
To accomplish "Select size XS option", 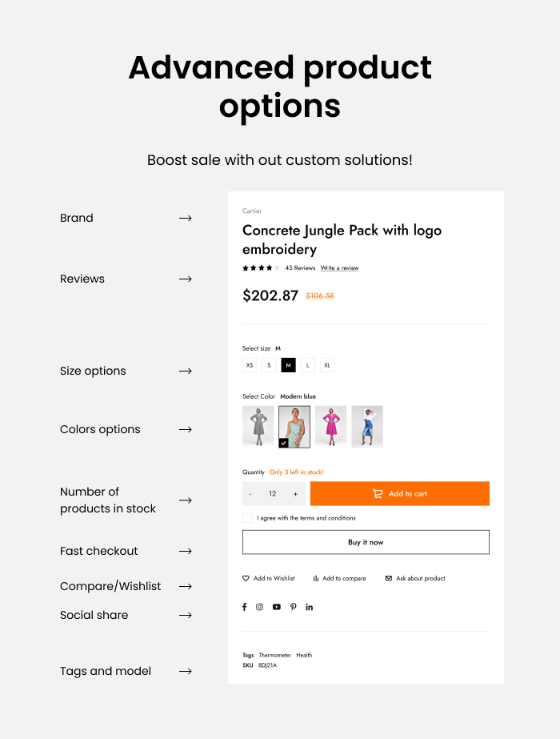I will tap(250, 365).
